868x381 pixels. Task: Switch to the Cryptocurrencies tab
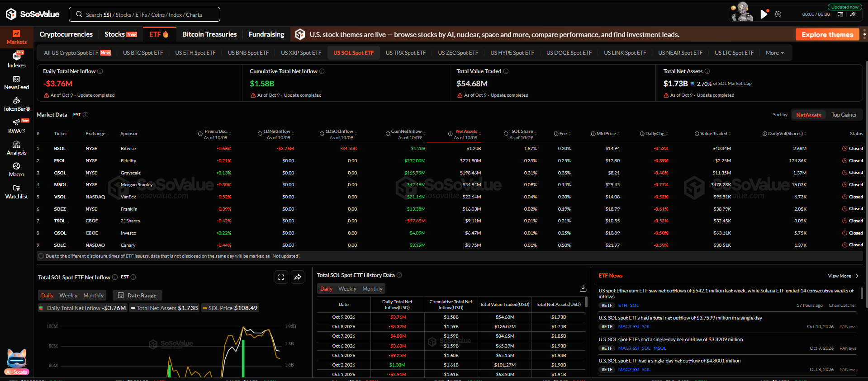[x=66, y=34]
